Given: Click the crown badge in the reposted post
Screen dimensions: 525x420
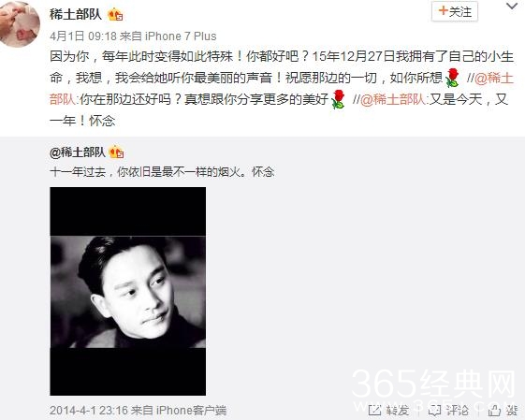Looking at the screenshot, I should 116,152.
